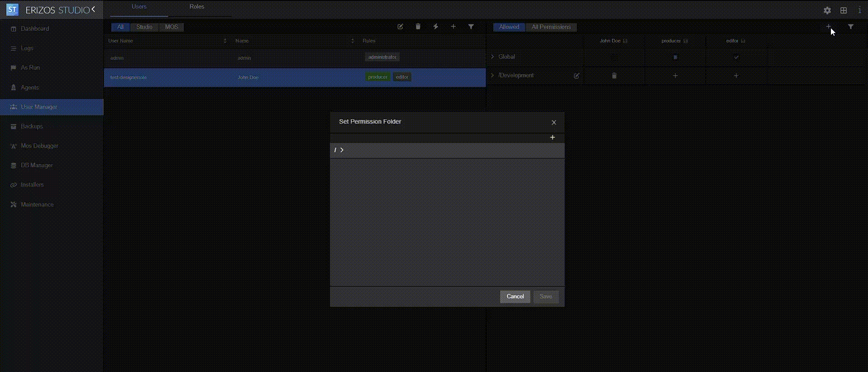
Task: Switch to the Roles tab
Action: pyautogui.click(x=197, y=7)
